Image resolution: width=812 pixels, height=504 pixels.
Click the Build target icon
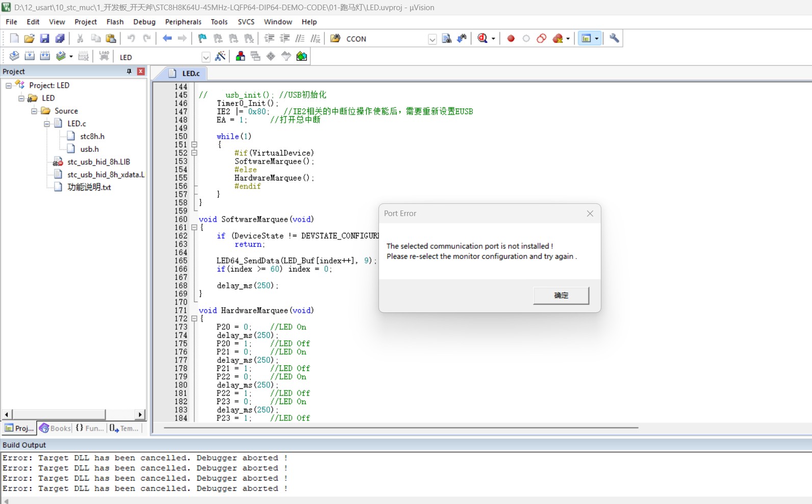click(x=30, y=57)
